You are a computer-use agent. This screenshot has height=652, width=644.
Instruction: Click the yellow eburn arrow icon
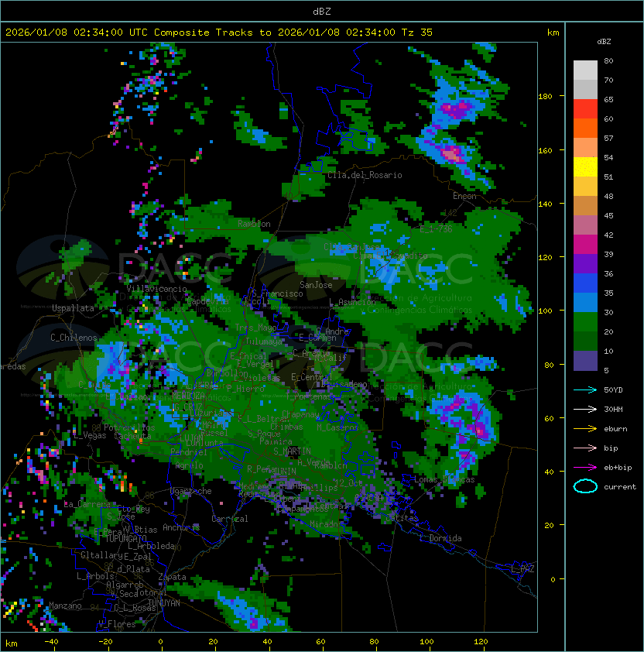coord(585,429)
